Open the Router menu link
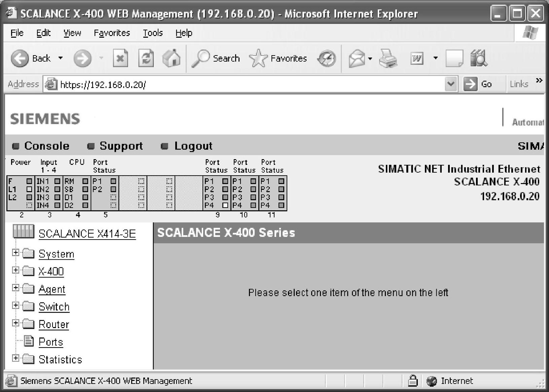This screenshot has height=392, width=549. pos(54,324)
